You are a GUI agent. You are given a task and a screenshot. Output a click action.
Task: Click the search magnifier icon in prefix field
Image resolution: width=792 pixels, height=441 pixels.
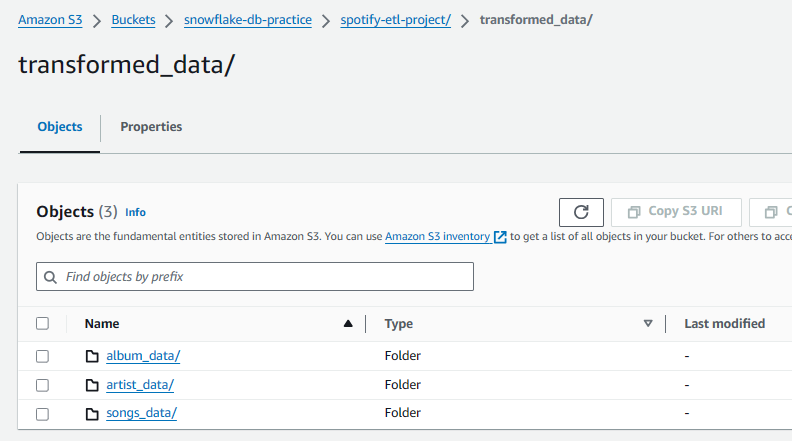click(50, 277)
